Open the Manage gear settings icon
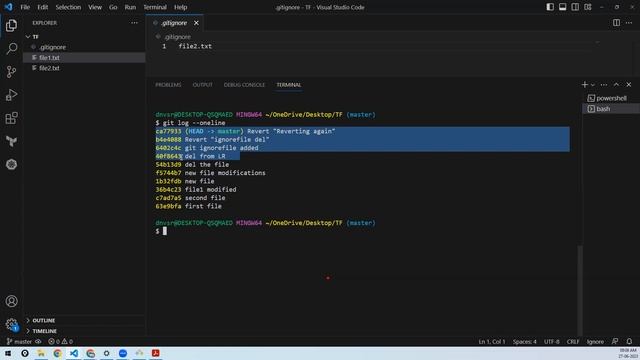Image resolution: width=640 pixels, height=360 pixels. point(11,324)
